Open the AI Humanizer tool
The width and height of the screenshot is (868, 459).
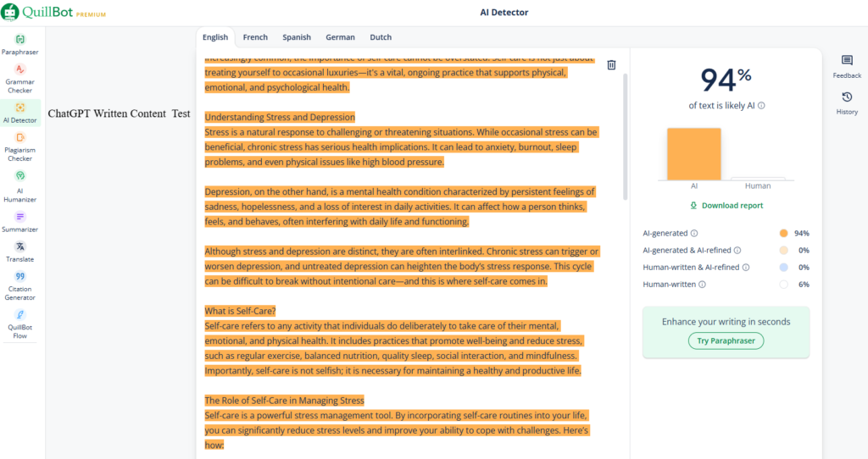[20, 186]
